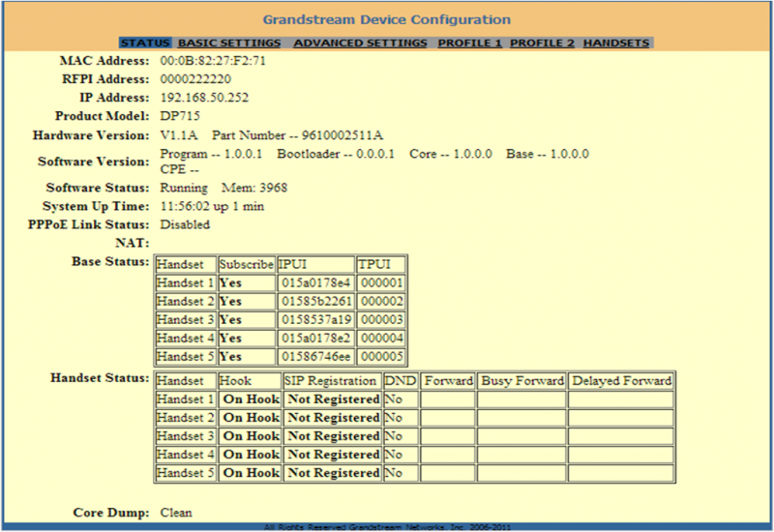The height and width of the screenshot is (532, 774).
Task: Click Not Registered for Handset 3
Action: [331, 436]
